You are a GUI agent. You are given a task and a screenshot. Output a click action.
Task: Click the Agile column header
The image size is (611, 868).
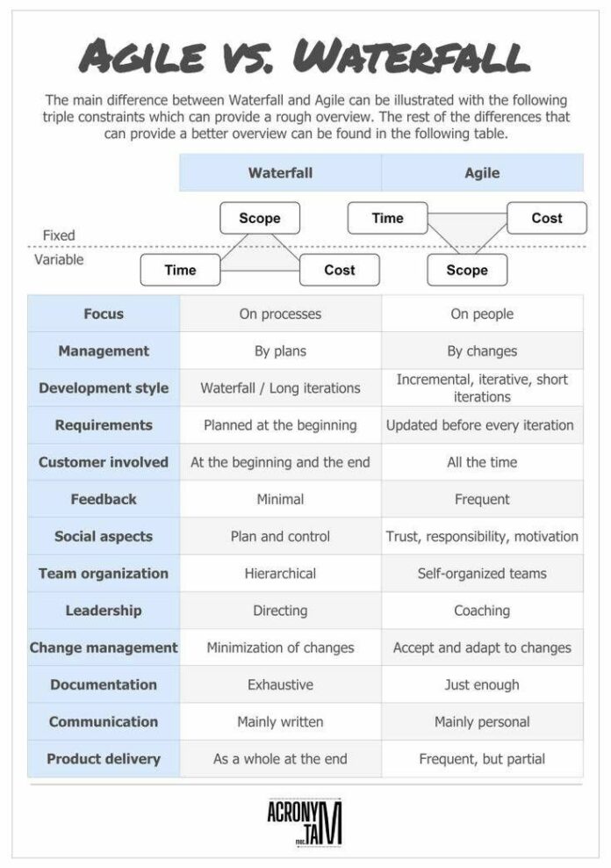point(482,173)
